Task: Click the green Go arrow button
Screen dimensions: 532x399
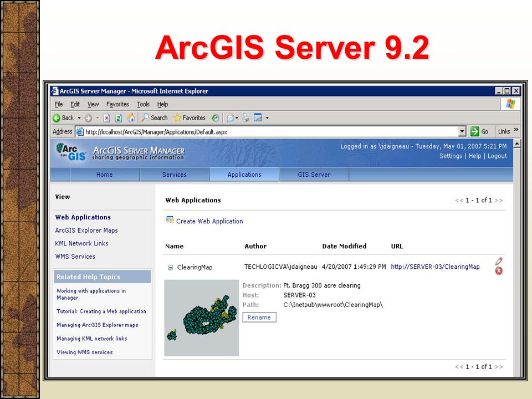Action: pyautogui.click(x=475, y=131)
